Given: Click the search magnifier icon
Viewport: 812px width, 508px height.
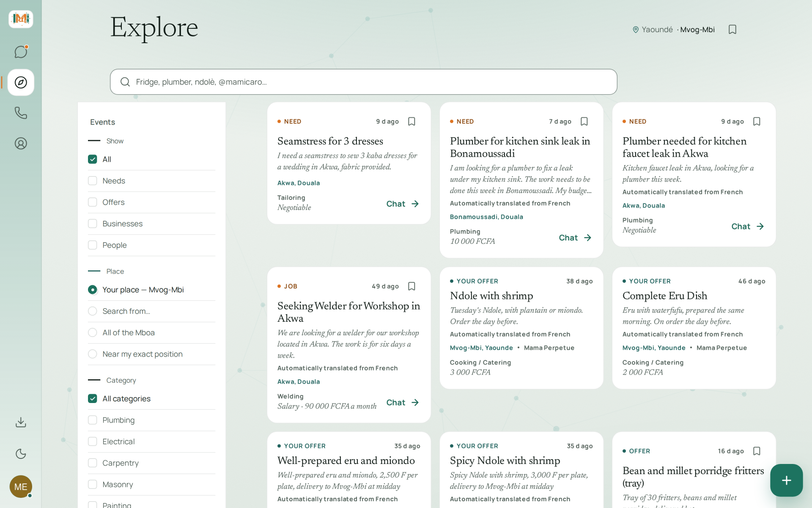Looking at the screenshot, I should click(x=125, y=82).
